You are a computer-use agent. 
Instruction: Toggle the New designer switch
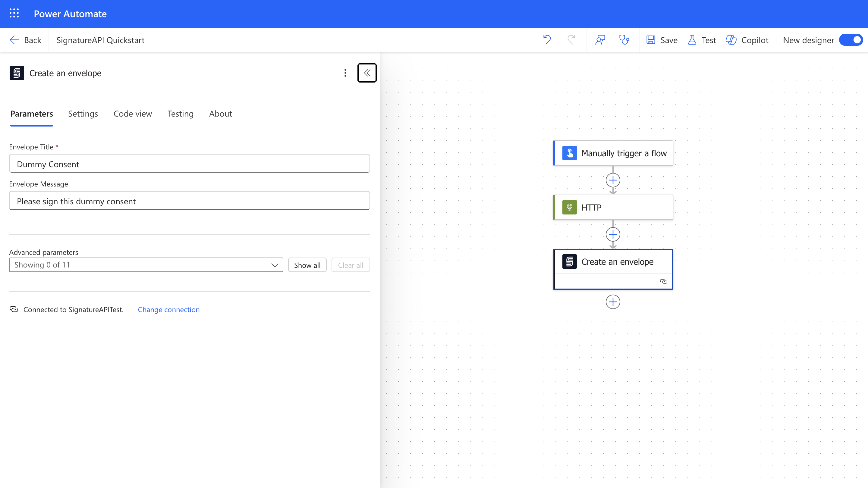[x=851, y=40]
